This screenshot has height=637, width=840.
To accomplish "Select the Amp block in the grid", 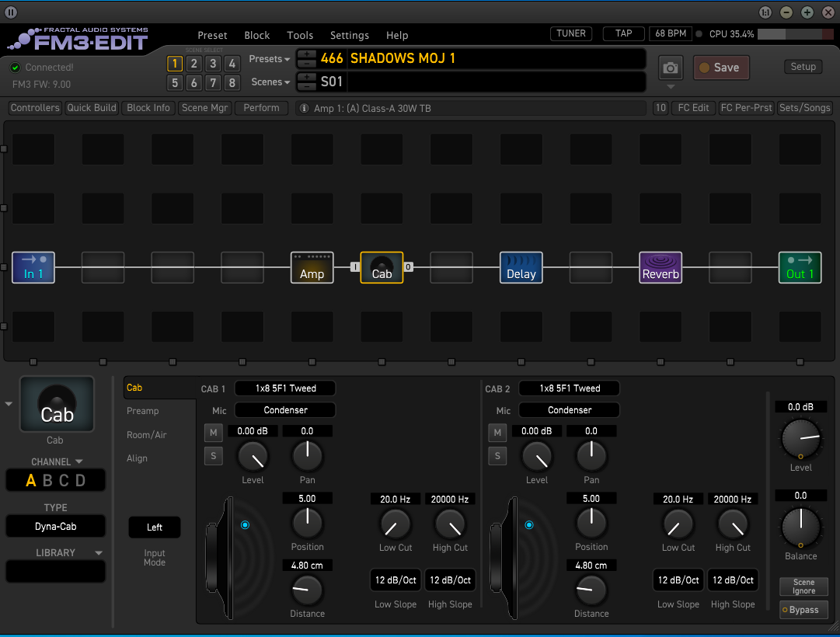I will [312, 267].
